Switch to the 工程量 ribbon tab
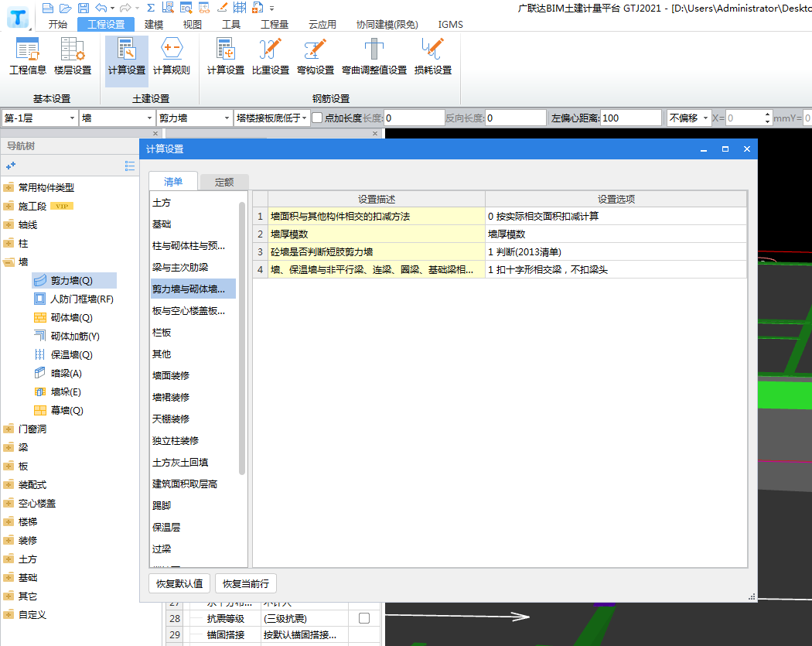Screen dimensions: 812x646 tap(274, 24)
